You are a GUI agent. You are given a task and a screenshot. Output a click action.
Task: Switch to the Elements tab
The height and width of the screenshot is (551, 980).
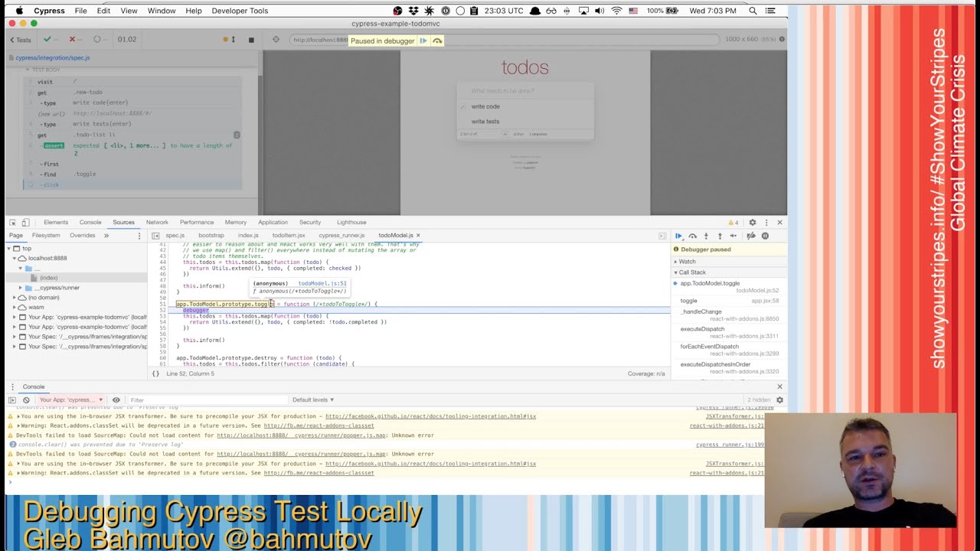click(x=56, y=223)
